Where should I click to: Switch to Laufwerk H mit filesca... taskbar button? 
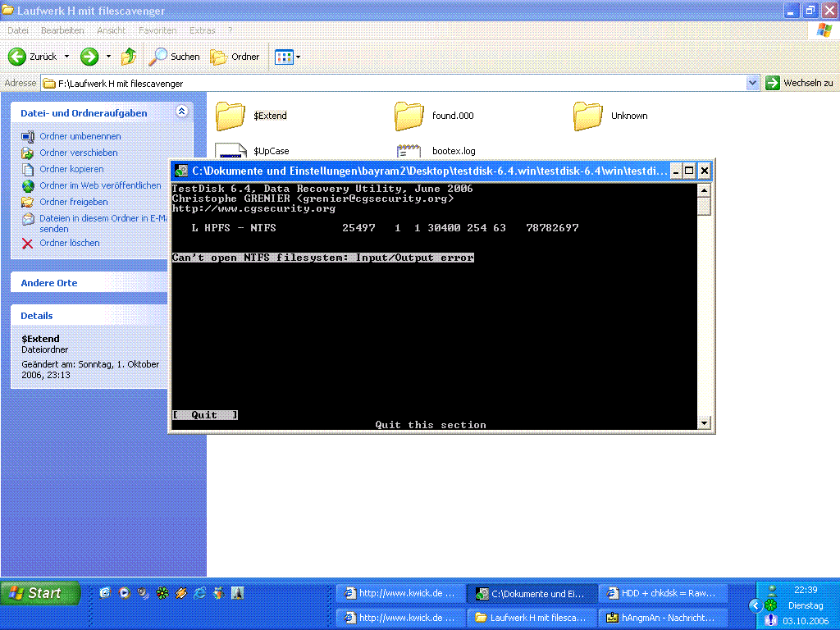[532, 618]
